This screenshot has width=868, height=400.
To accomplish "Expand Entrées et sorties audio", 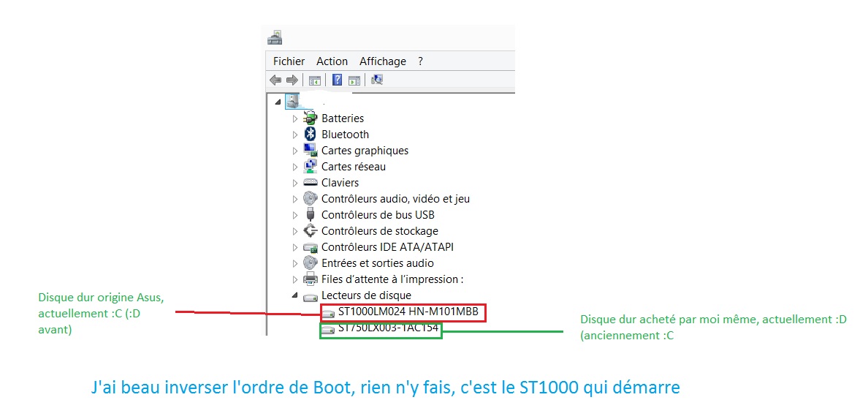I will point(295,263).
